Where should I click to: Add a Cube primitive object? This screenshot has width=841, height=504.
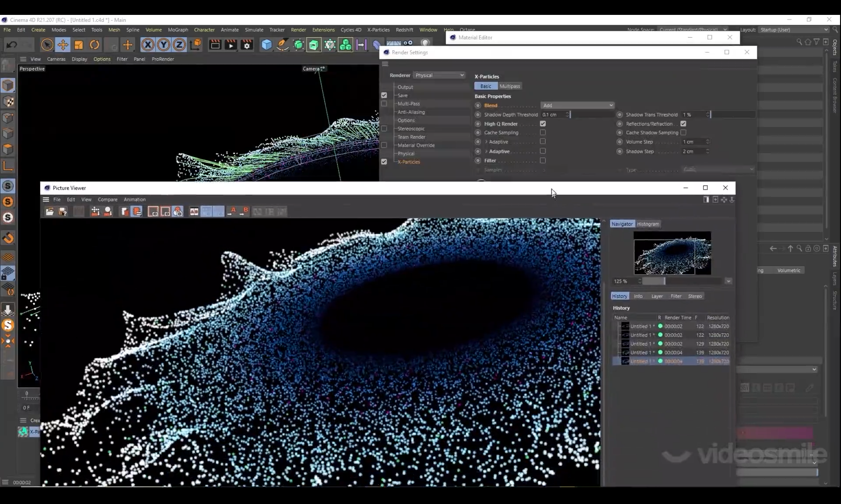coord(266,45)
